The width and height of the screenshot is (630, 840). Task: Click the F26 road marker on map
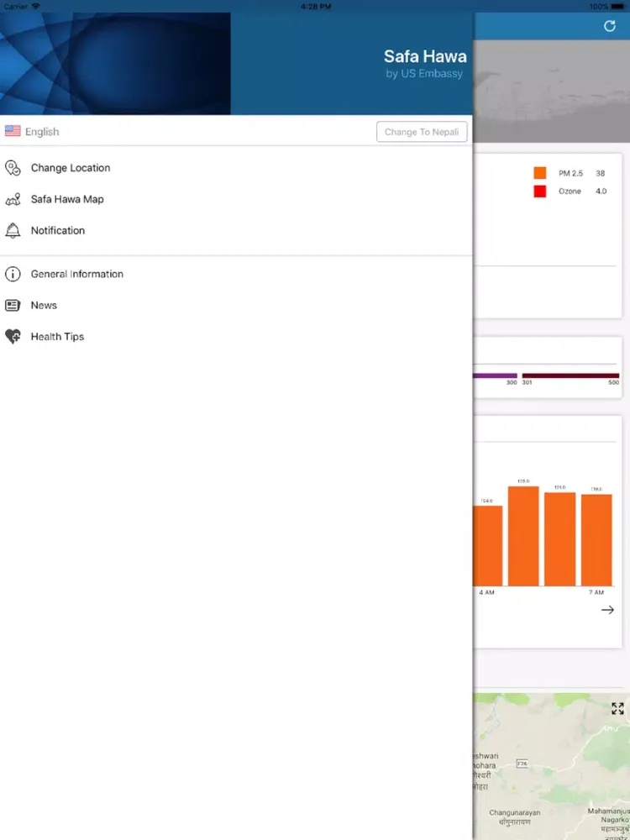[522, 764]
